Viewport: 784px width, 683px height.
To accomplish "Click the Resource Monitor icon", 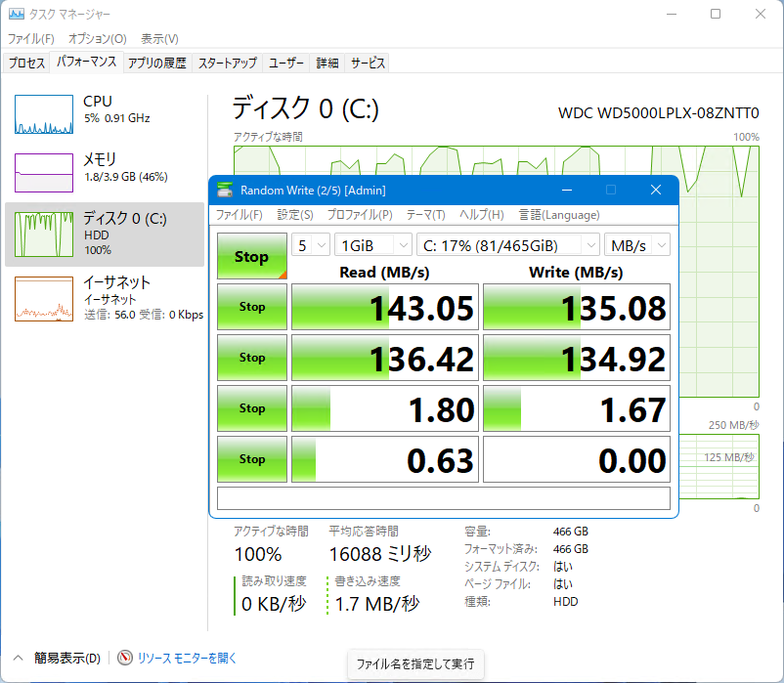I will coord(125,658).
